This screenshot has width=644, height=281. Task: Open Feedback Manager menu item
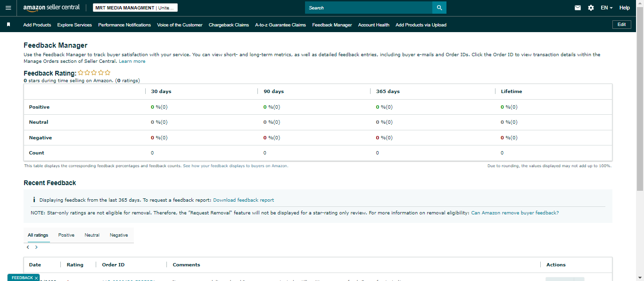pos(332,25)
